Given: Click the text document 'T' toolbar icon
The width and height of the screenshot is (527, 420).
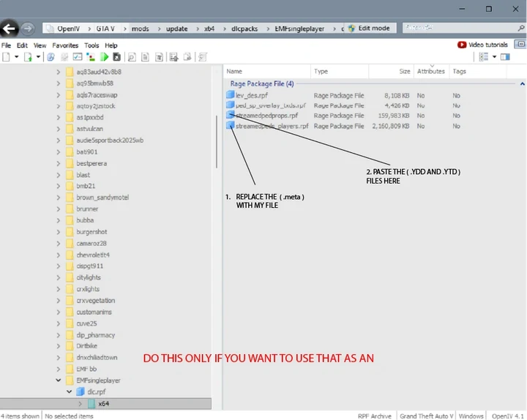Looking at the screenshot, I should 159,57.
